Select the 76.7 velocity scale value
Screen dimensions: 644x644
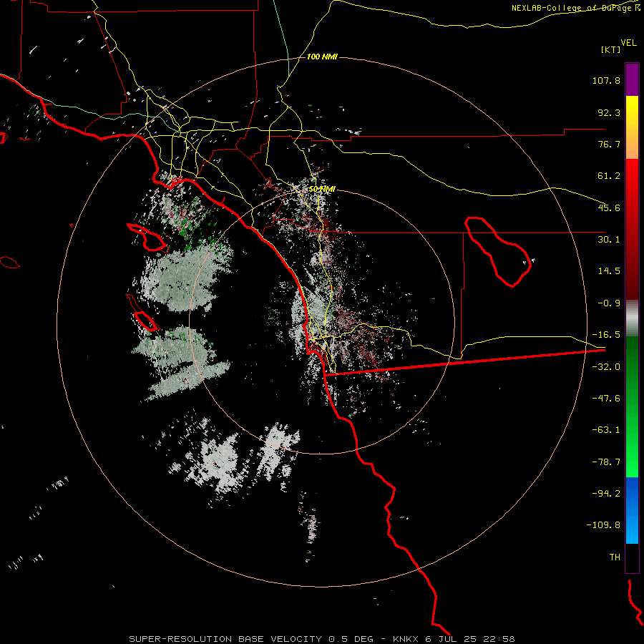click(609, 144)
